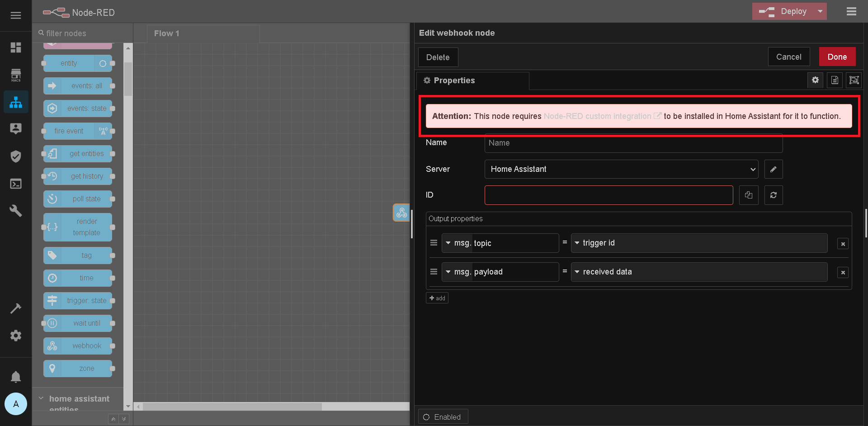The width and height of the screenshot is (868, 426).
Task: Select the get history palette node
Action: tap(78, 176)
